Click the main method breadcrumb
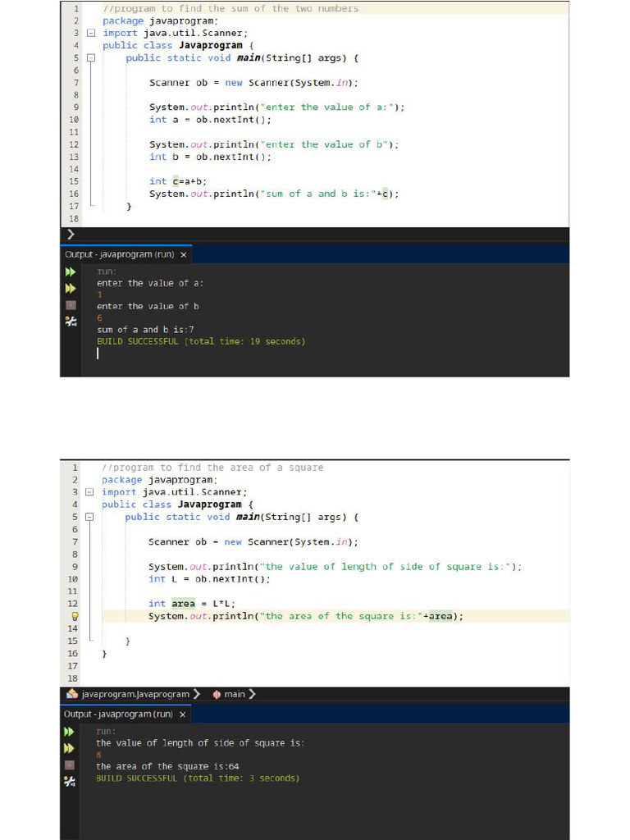 click(x=234, y=694)
